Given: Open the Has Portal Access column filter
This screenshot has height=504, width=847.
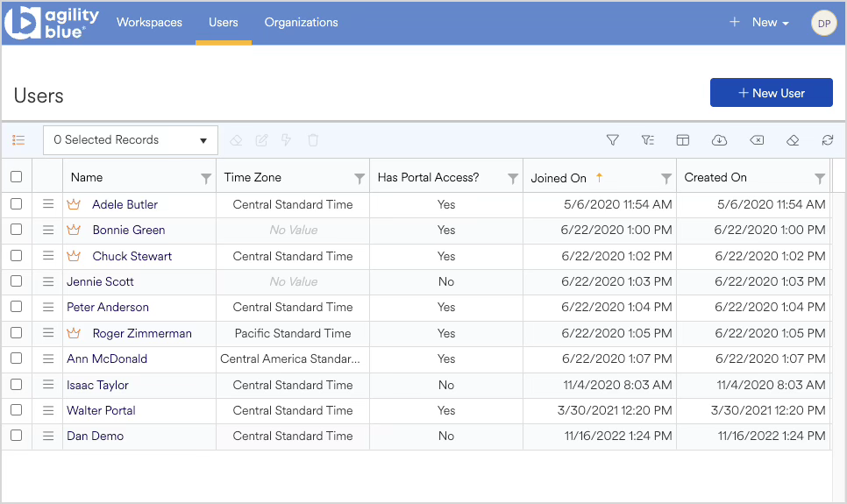Looking at the screenshot, I should tap(513, 178).
